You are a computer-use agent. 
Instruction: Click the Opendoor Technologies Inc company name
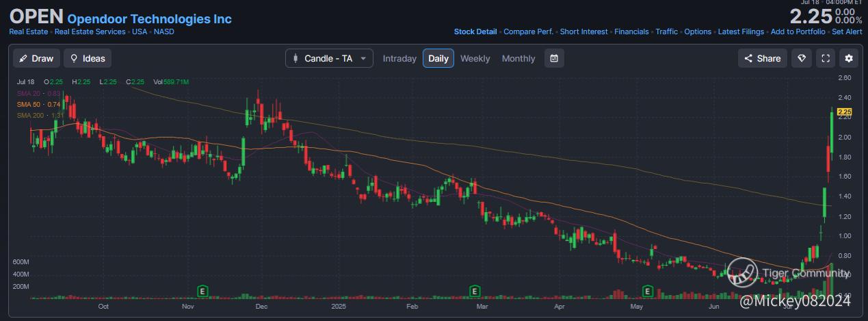[x=149, y=19]
